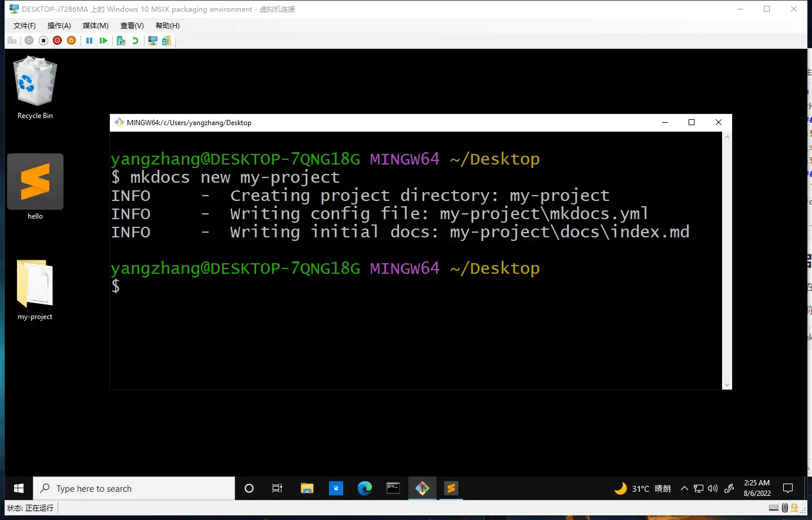Open the 媒体(M) menu
The height and width of the screenshot is (520, 812).
pos(95,26)
